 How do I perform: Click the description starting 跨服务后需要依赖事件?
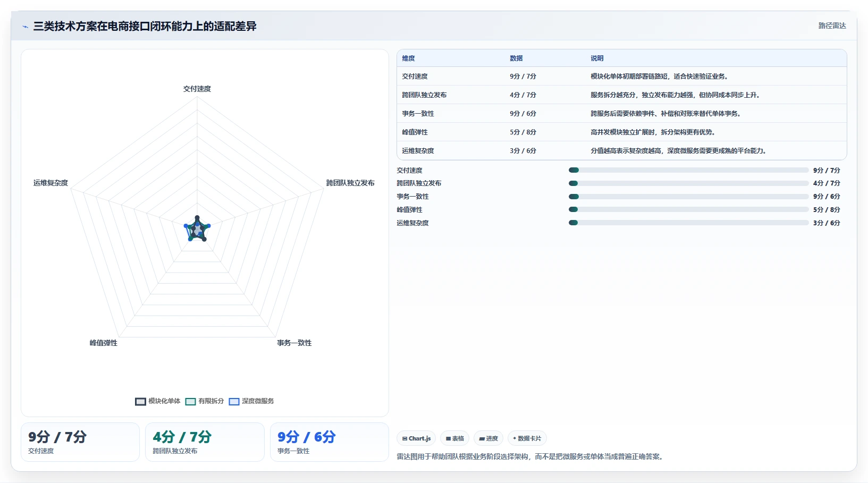click(x=665, y=114)
